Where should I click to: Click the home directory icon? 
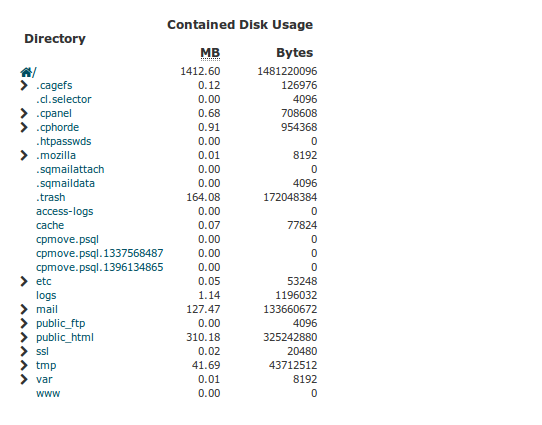(26, 72)
